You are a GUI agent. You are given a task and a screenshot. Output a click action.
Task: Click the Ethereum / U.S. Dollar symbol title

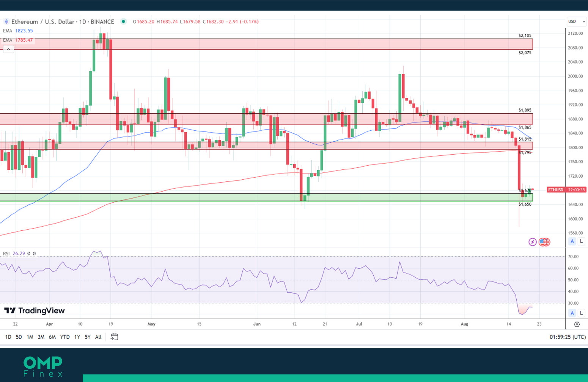(63, 22)
